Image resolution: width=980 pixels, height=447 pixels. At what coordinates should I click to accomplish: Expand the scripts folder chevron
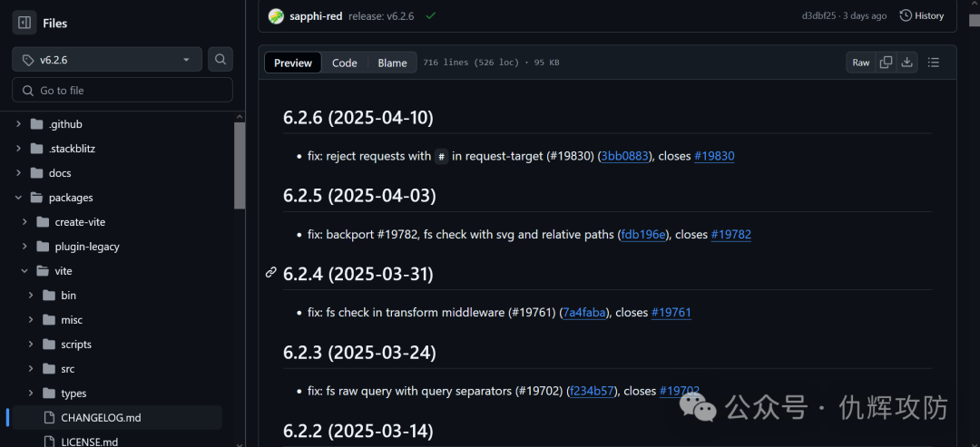(31, 344)
